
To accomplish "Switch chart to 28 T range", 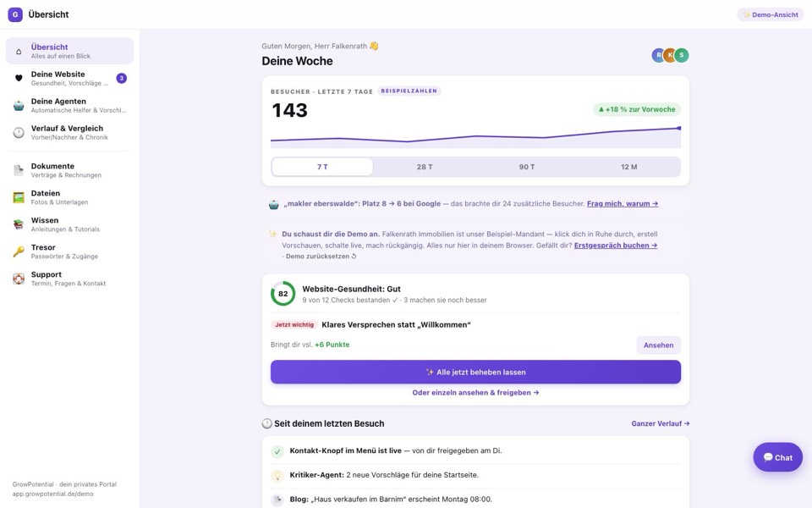I will tap(425, 167).
